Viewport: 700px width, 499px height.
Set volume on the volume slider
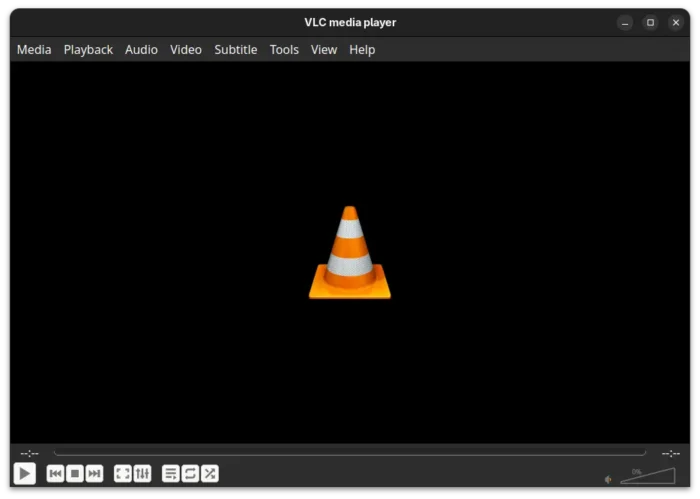647,476
